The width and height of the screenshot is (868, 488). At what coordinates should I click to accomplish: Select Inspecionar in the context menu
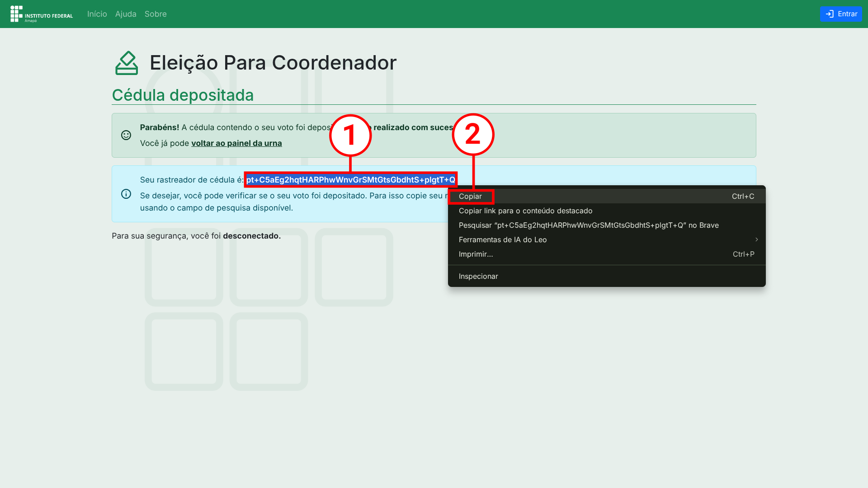click(x=478, y=277)
